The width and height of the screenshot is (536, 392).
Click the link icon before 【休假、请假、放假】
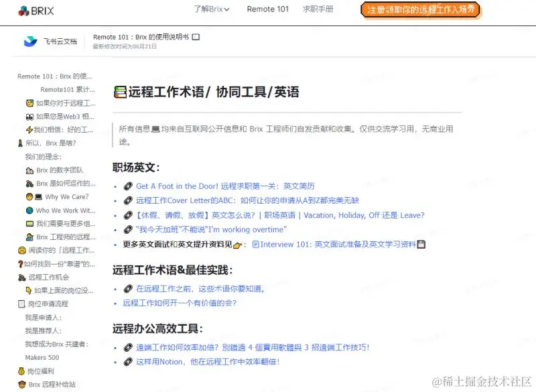128,215
